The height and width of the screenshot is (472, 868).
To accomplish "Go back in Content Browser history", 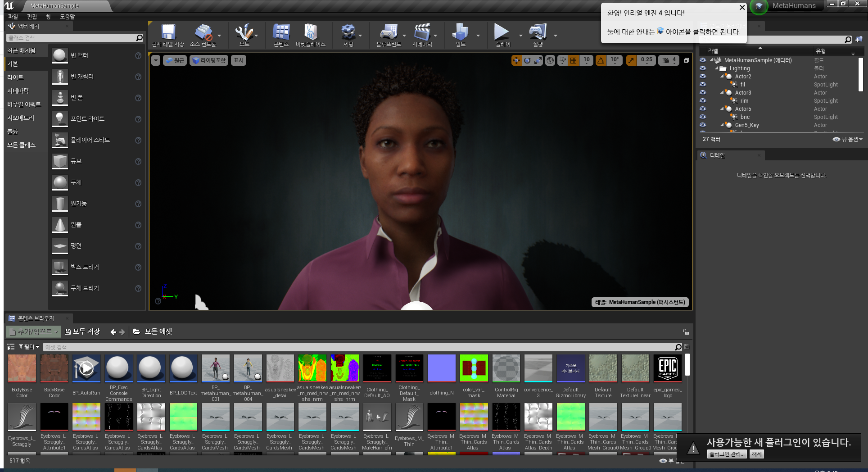I will (113, 332).
